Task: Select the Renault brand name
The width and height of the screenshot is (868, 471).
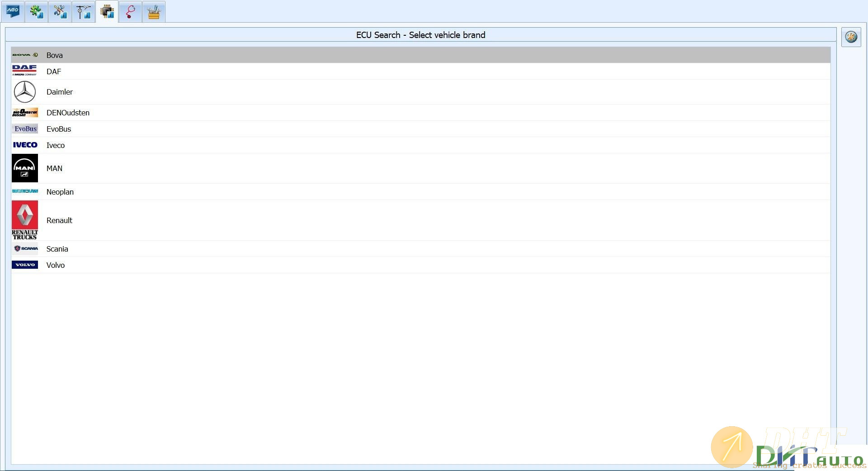Action: (x=59, y=220)
